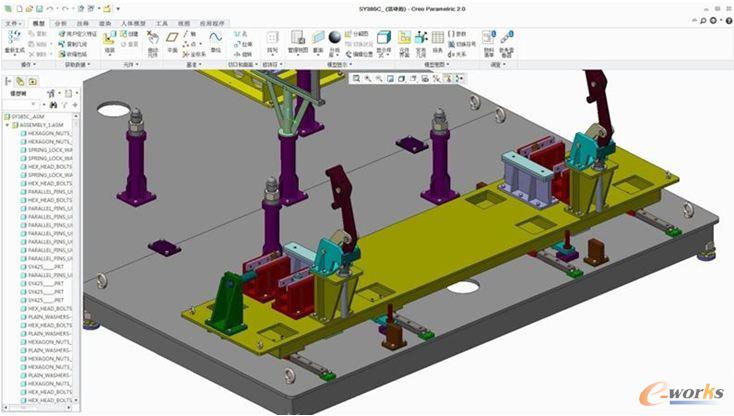Image resolution: width=734 pixels, height=416 pixels.
Task: Expand the Operations (操作) group dropdown
Action: [27, 65]
